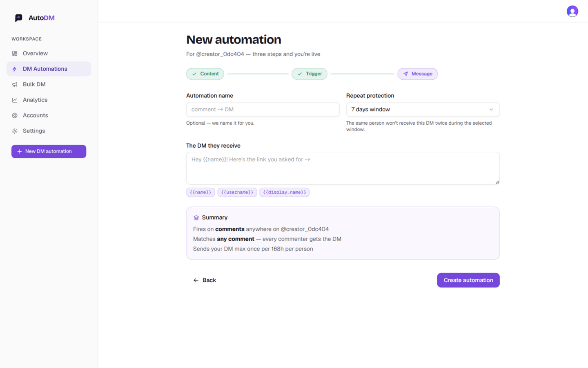Viewport: 588px width, 368px height.
Task: Open Accounts from the sidebar
Action: point(49,116)
